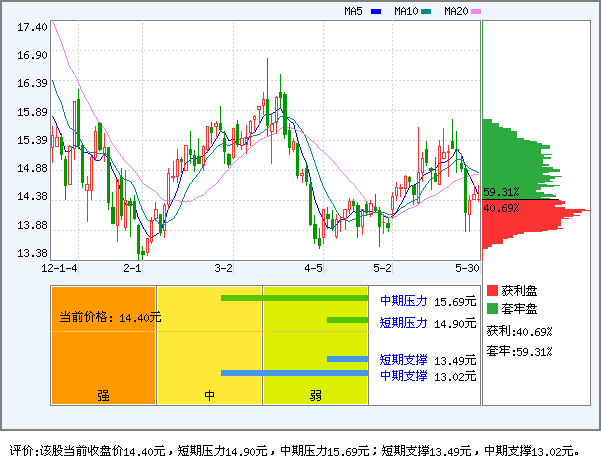Click the 13.88 price axis label
This screenshot has height=456, width=601.
tap(32, 225)
